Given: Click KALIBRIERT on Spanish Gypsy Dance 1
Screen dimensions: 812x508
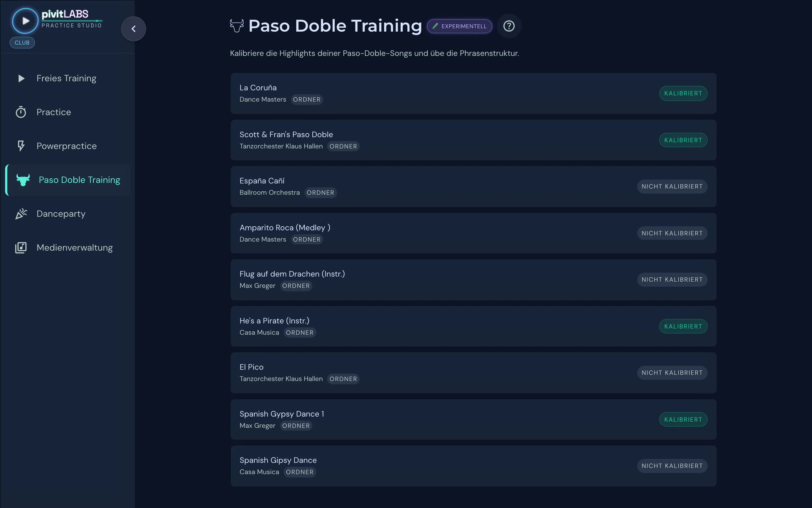Looking at the screenshot, I should 683,419.
